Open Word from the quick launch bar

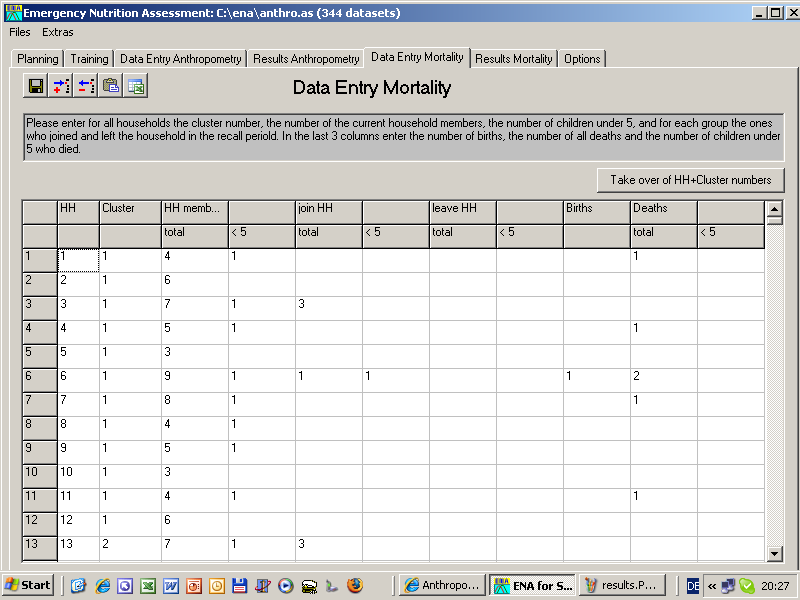171,586
